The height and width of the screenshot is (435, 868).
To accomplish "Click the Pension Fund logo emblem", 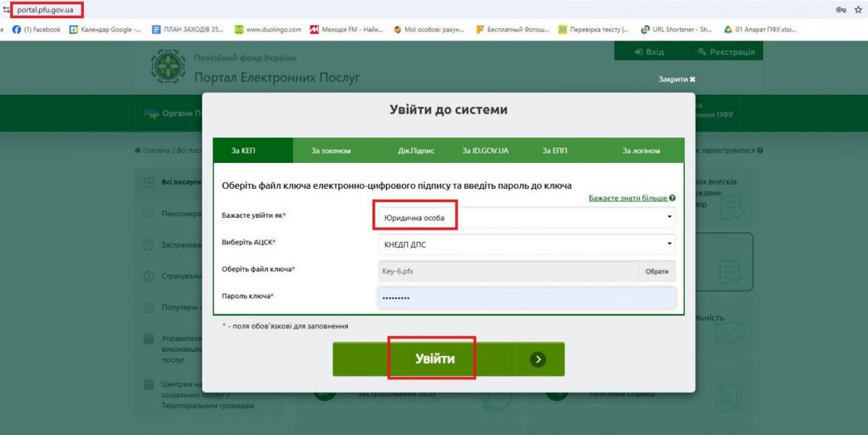I will coord(168,66).
